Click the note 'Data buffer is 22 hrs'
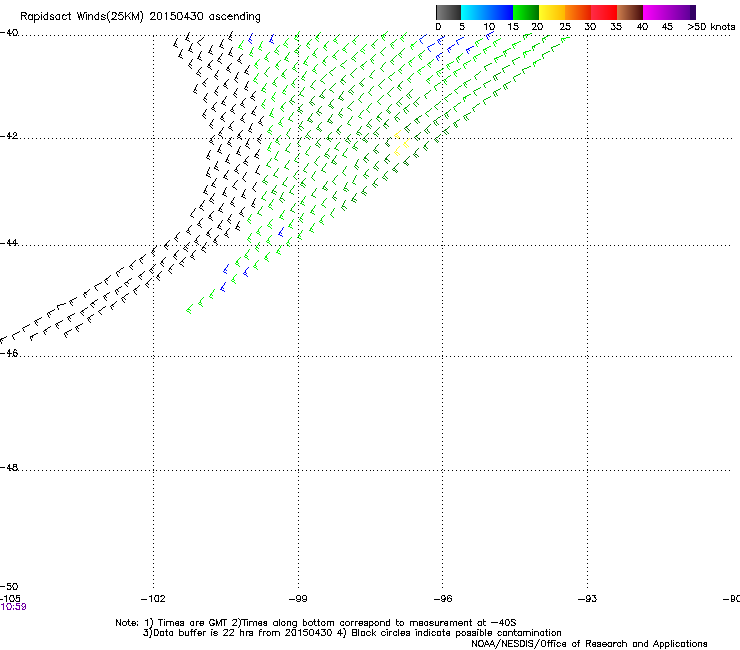The height and width of the screenshot is (650, 740). point(194,633)
